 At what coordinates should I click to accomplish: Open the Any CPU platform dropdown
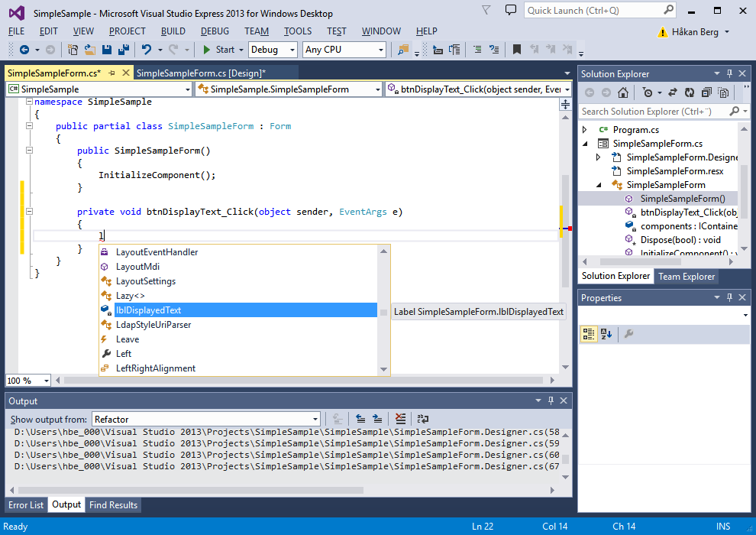coord(344,50)
